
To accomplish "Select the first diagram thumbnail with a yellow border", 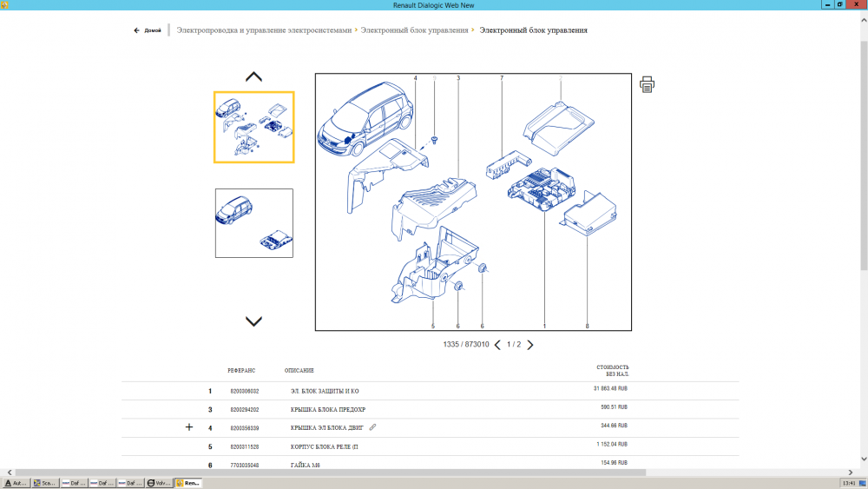I will (254, 128).
